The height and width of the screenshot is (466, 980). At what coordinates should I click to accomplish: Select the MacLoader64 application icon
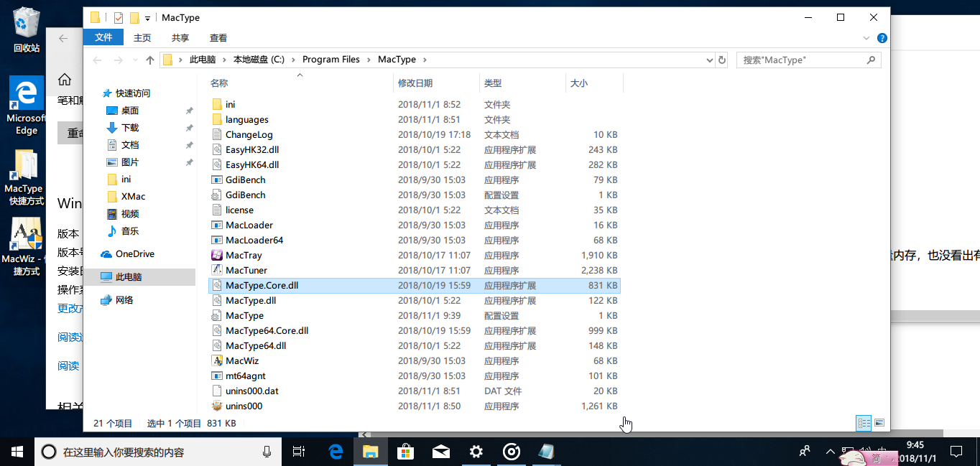click(217, 241)
